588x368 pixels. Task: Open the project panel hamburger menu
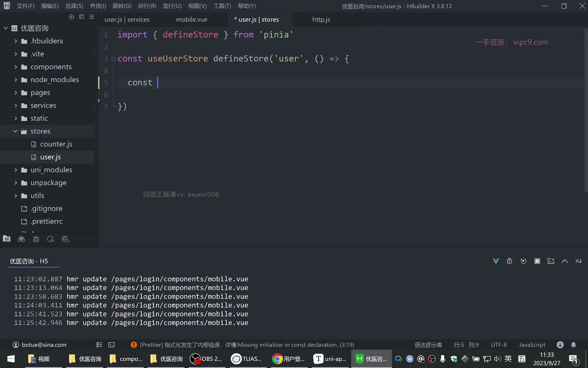pyautogui.click(x=92, y=17)
